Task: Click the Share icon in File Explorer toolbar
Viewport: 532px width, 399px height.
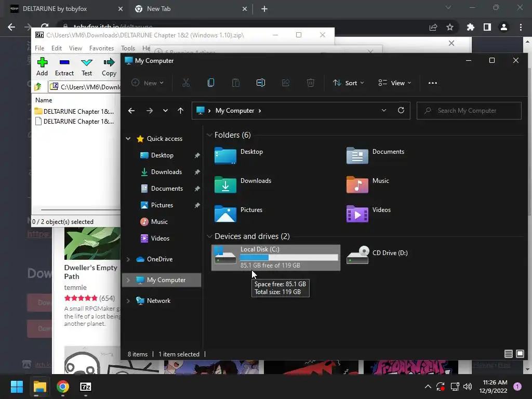Action: pos(286,83)
